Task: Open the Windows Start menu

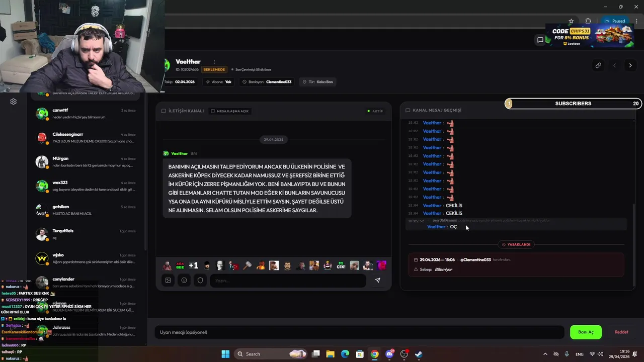Action: point(225,354)
